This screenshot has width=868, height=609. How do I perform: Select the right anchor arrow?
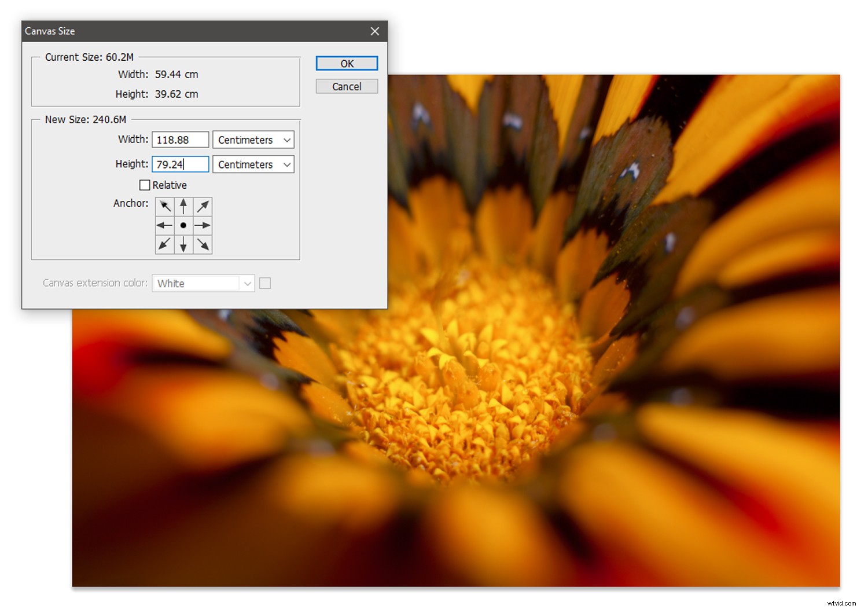click(203, 225)
